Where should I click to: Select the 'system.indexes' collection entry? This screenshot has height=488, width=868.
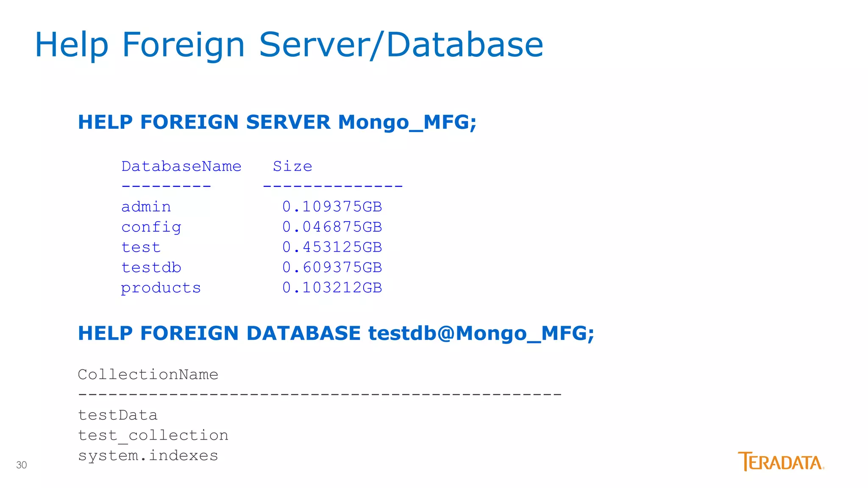148,456
